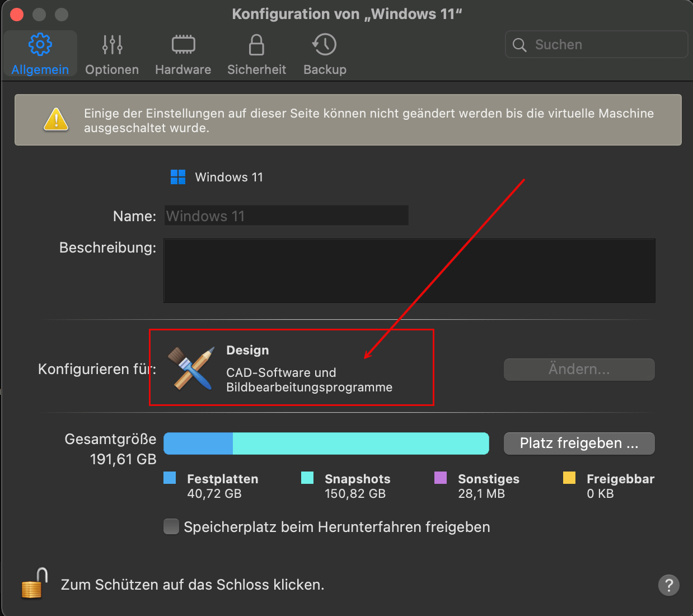Click the Name input field

click(286, 216)
